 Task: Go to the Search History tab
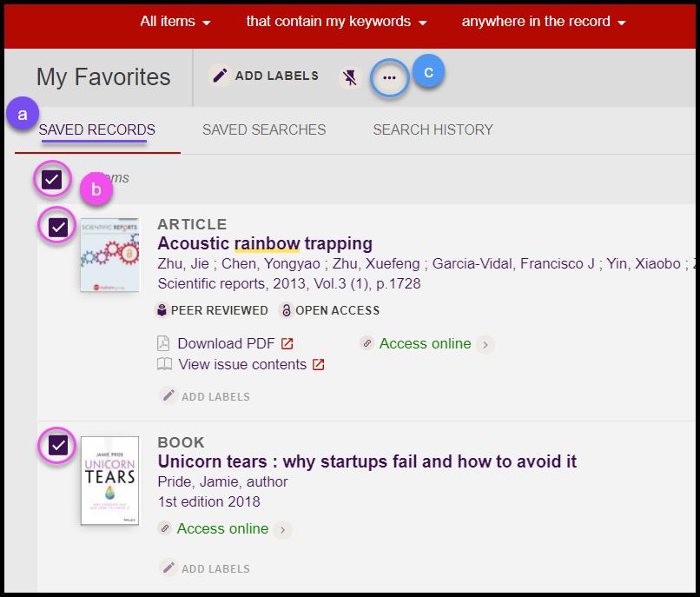click(x=433, y=129)
